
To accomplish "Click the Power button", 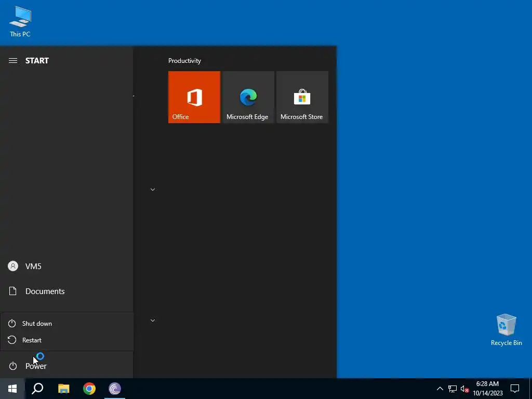I will [66, 366].
